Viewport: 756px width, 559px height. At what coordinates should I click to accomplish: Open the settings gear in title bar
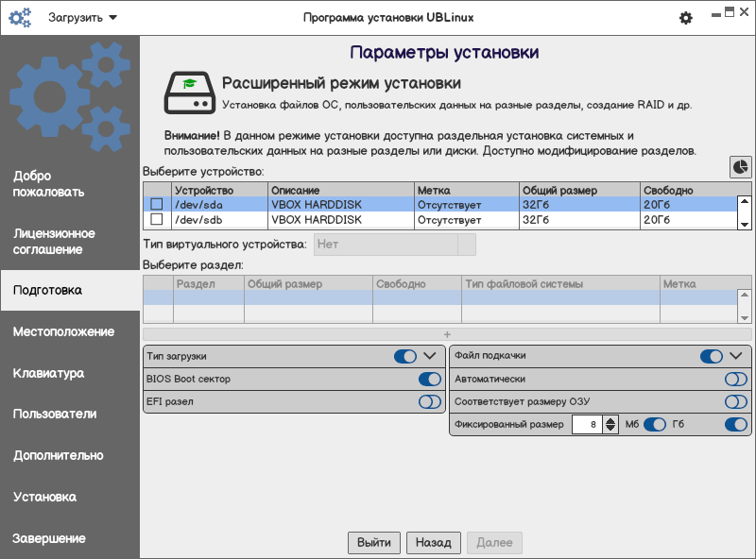click(x=686, y=18)
